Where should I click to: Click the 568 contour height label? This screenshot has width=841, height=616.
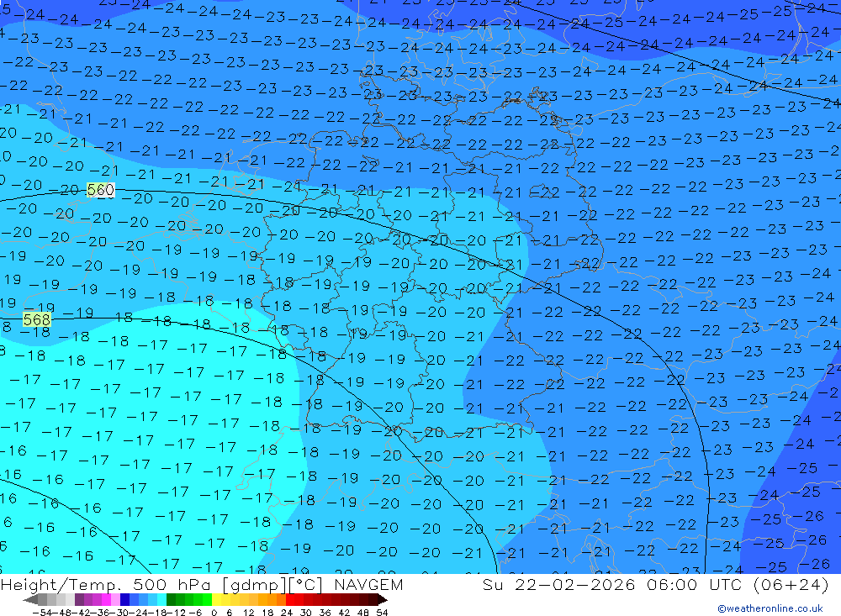tap(37, 320)
